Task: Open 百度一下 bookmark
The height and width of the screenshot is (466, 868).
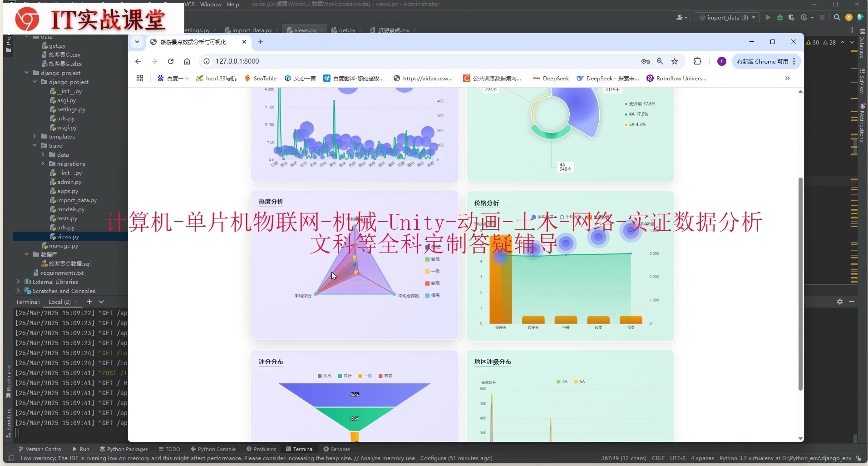Action: tap(173, 78)
